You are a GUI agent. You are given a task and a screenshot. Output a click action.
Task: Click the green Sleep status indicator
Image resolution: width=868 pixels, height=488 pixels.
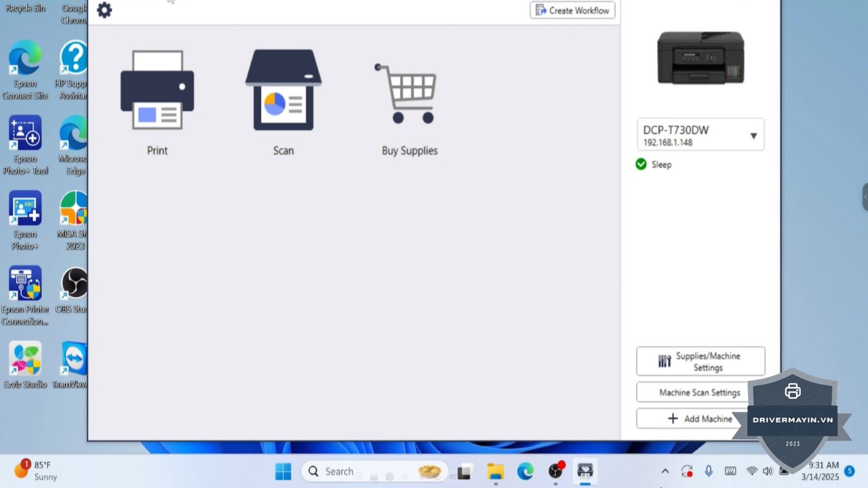pyautogui.click(x=641, y=164)
